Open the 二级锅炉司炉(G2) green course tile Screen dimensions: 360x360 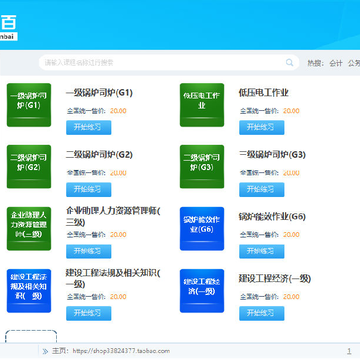click(29, 166)
